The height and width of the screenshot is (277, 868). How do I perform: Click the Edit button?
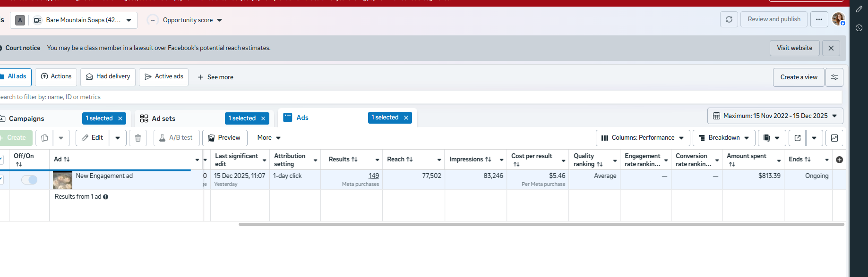[93, 138]
